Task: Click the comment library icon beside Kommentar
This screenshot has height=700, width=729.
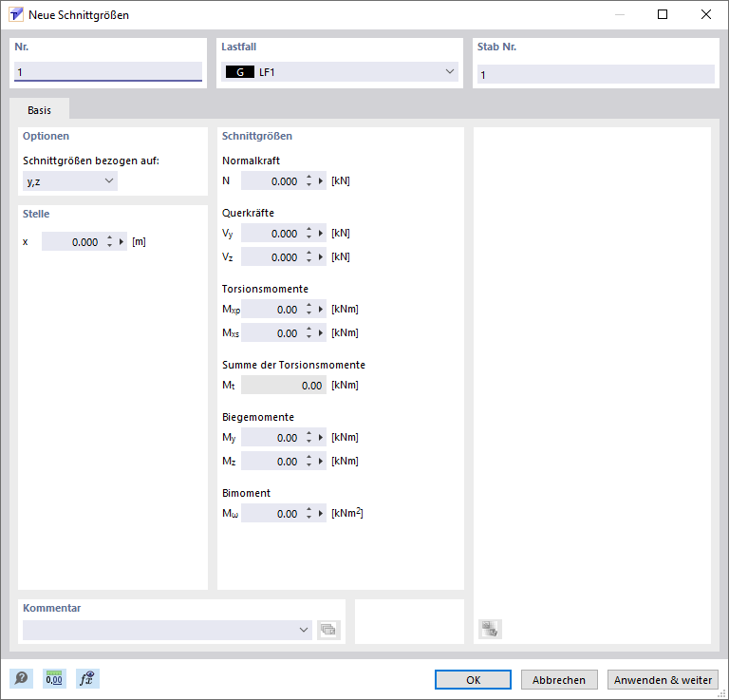Action: [x=328, y=630]
